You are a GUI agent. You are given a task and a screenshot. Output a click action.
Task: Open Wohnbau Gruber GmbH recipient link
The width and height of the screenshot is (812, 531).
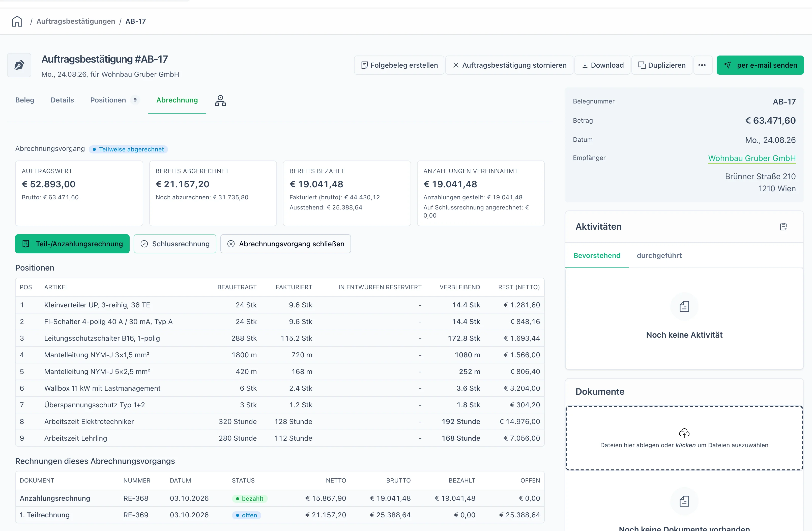(x=752, y=158)
